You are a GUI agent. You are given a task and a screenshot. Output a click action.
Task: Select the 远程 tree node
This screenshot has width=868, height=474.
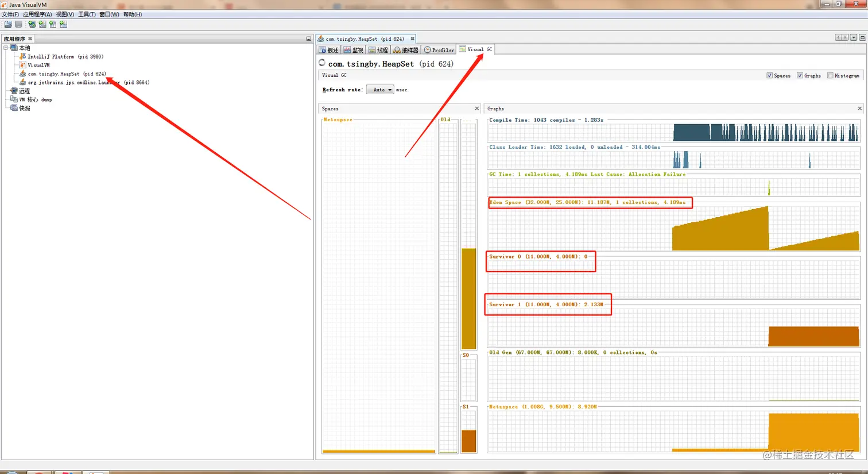coord(24,91)
